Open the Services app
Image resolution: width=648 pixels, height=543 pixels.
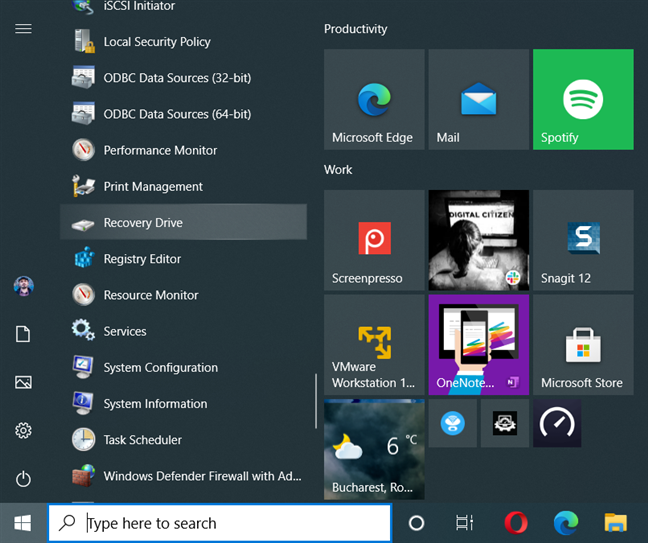(183, 331)
